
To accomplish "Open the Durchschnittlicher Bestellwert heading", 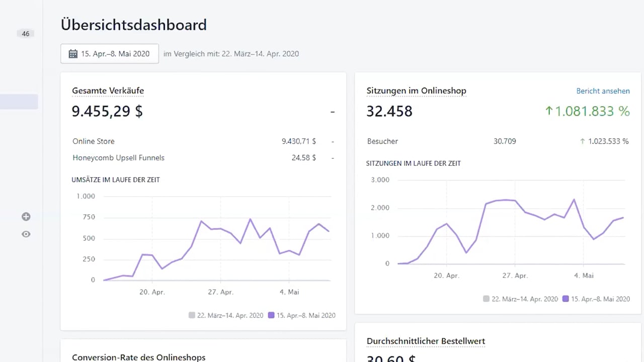I will 426,341.
